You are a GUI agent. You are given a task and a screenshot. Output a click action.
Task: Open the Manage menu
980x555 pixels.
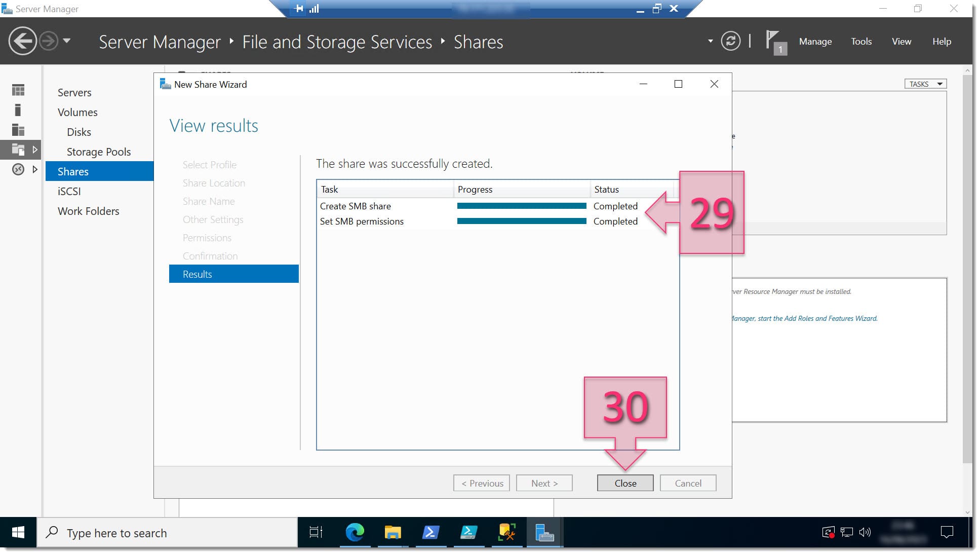[x=815, y=42]
